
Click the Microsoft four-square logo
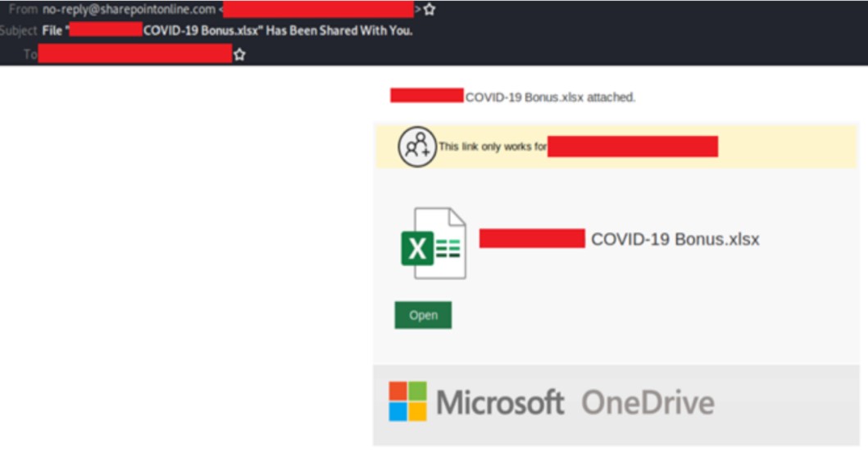coord(407,401)
